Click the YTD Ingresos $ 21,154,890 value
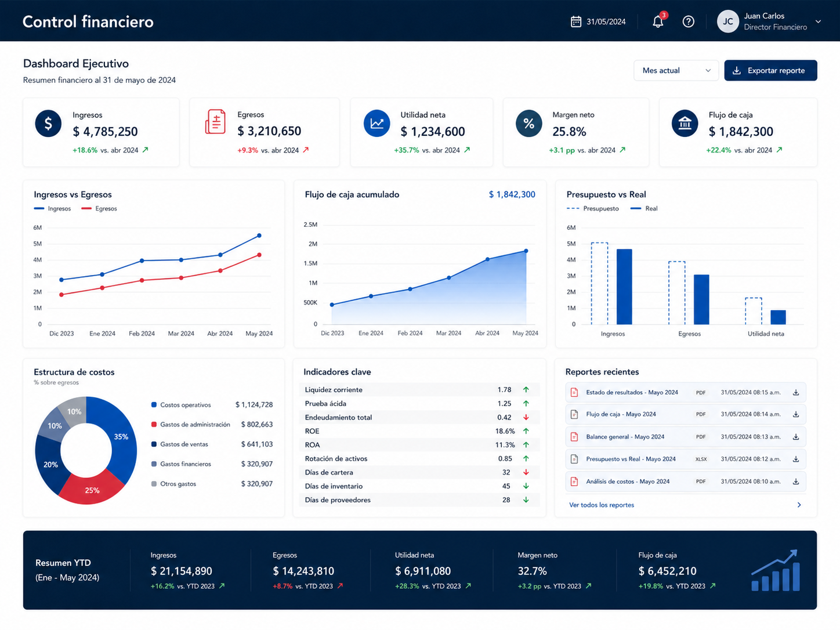This screenshot has height=630, width=840. [x=181, y=571]
